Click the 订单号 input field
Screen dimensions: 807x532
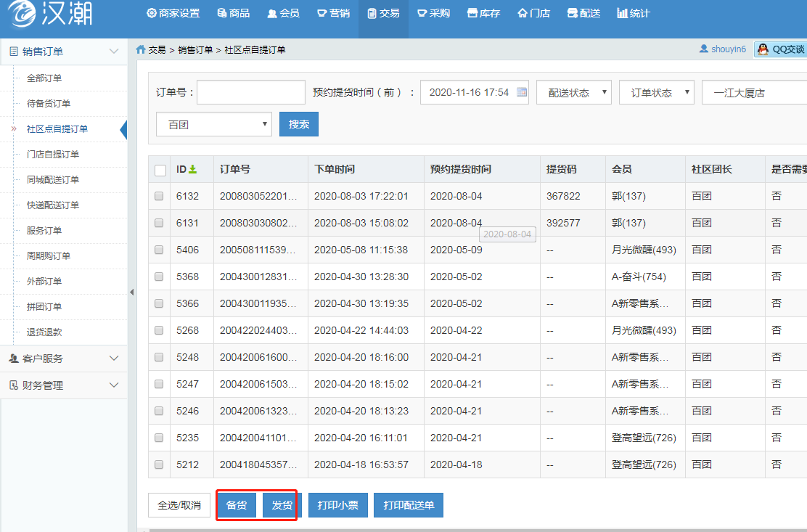tap(250, 93)
